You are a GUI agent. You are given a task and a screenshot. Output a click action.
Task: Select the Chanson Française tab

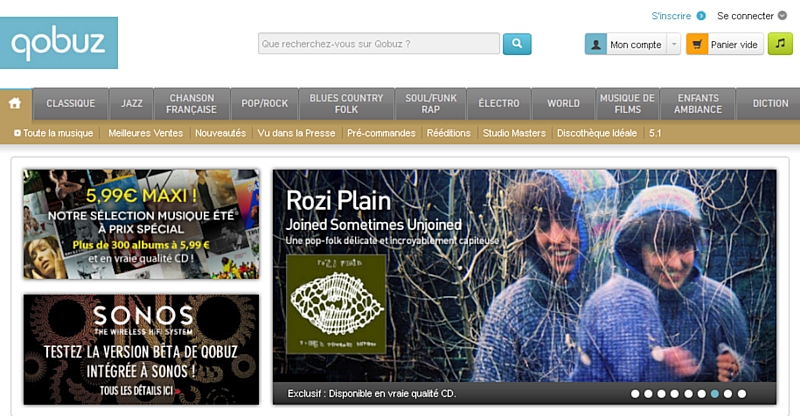coord(191,104)
